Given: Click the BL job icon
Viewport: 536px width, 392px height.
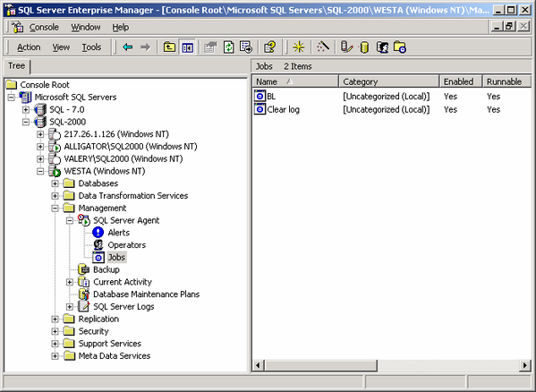Looking at the screenshot, I should pos(259,96).
